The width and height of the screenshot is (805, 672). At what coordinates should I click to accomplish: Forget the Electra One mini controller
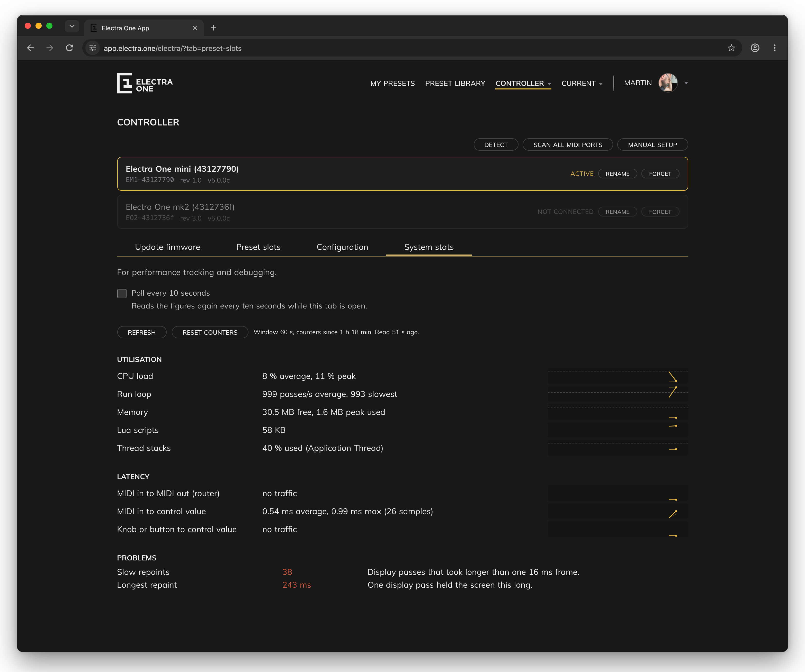pyautogui.click(x=660, y=174)
